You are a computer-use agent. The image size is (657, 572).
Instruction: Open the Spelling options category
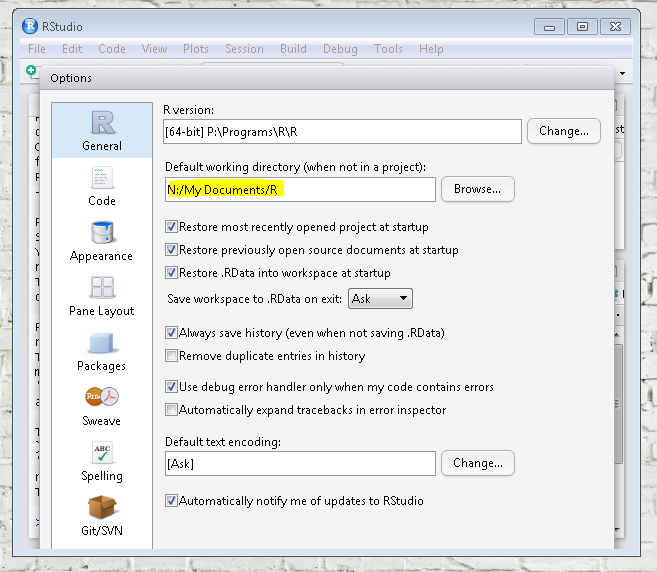coord(102,461)
